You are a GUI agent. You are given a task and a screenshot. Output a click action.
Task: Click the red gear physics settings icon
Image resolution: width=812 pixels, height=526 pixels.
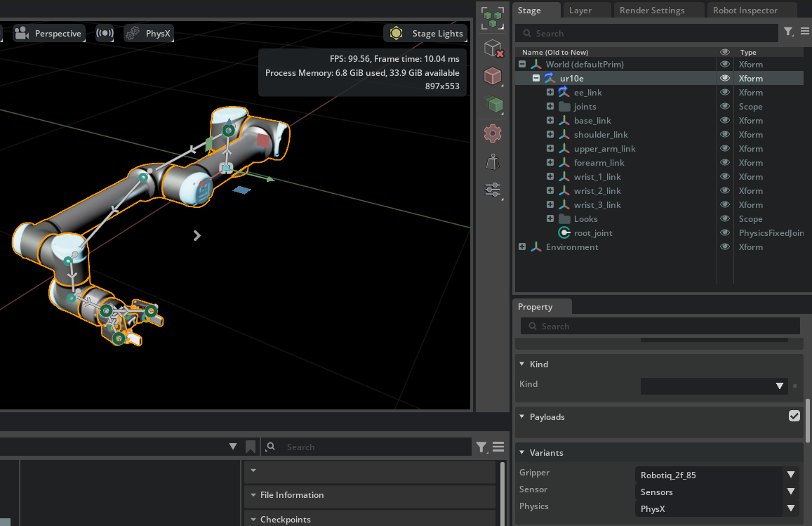pos(492,133)
